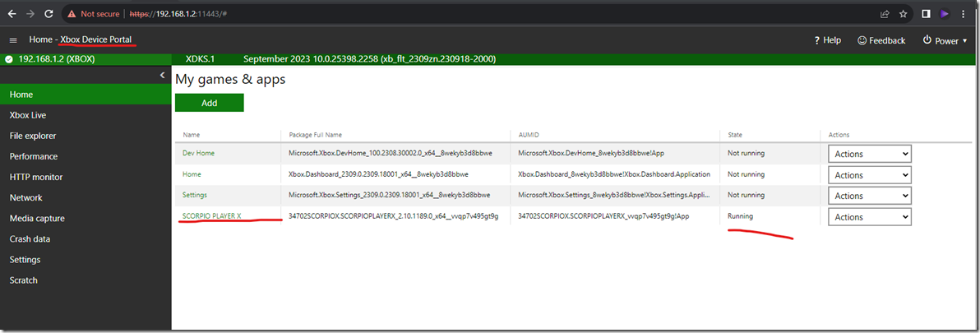The height and width of the screenshot is (333, 980).
Task: Collapse the sidebar with the left chevron
Action: [x=162, y=76]
